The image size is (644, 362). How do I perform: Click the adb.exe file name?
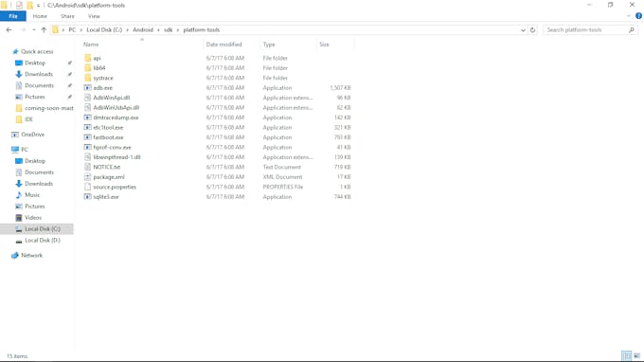pyautogui.click(x=102, y=87)
